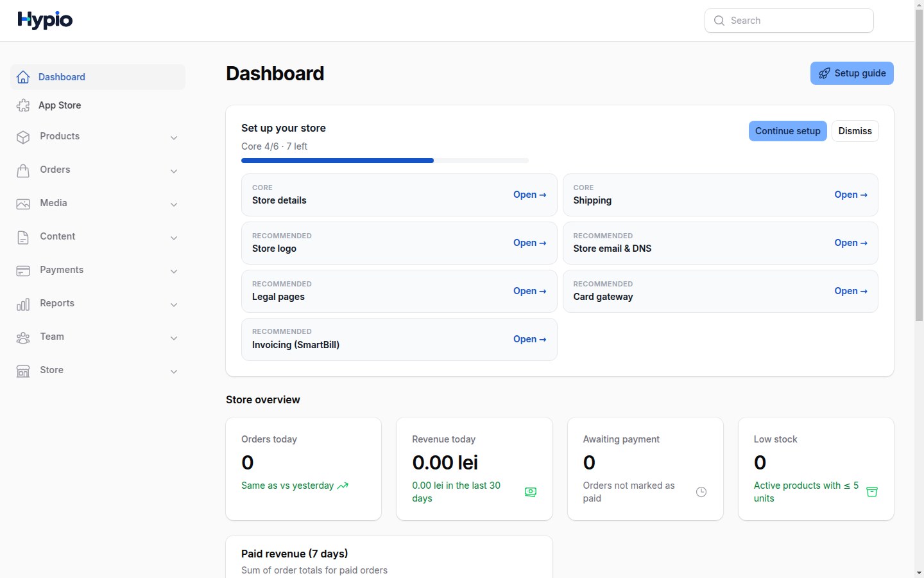Open the Legal pages setup step
Viewport: 924px width, 578px height.
point(399,291)
